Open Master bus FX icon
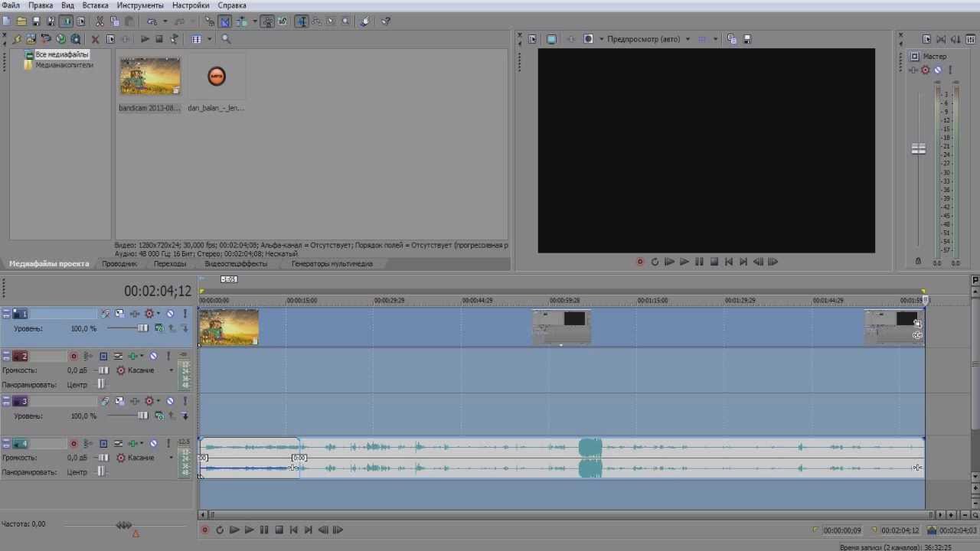The height and width of the screenshot is (551, 980). (x=914, y=70)
